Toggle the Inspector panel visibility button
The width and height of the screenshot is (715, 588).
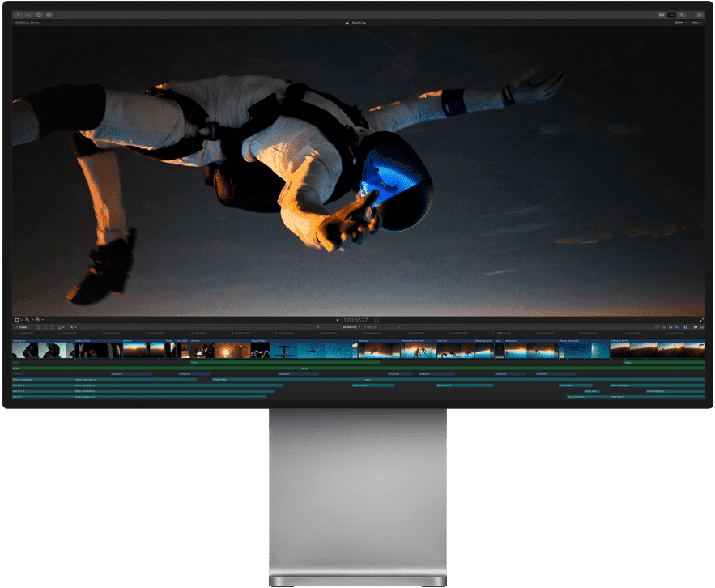(x=681, y=15)
